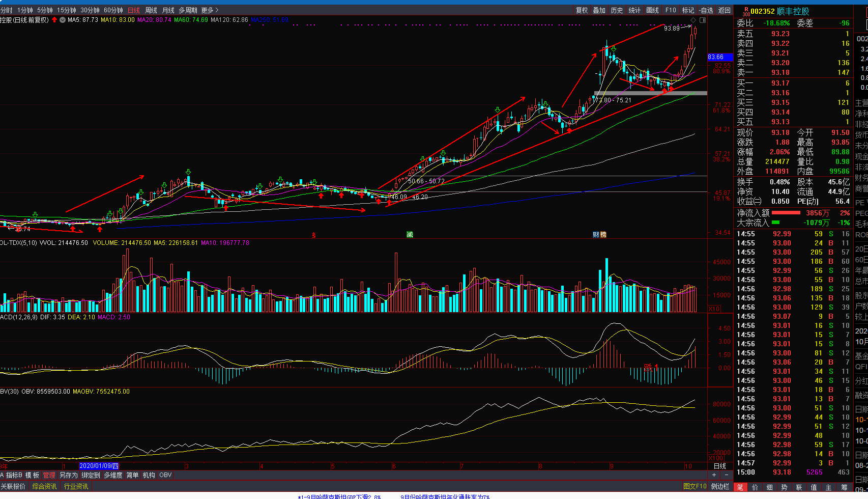Click the 财榜 marker on chart timeline
The image size is (868, 499).
click(x=599, y=234)
